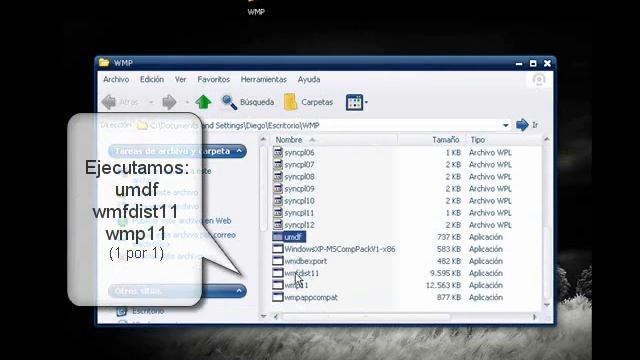
Task: Open the Herramientas menu
Action: [264, 80]
